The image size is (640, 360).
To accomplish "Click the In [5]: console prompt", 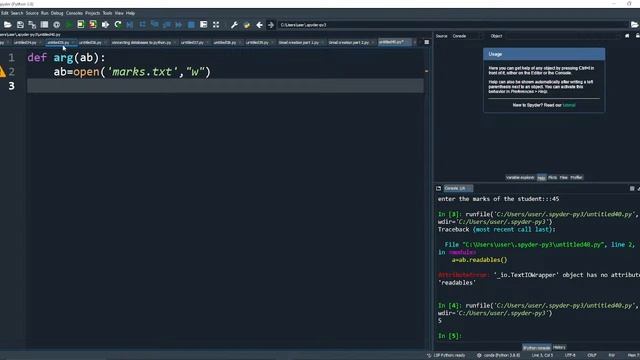I will point(450,336).
